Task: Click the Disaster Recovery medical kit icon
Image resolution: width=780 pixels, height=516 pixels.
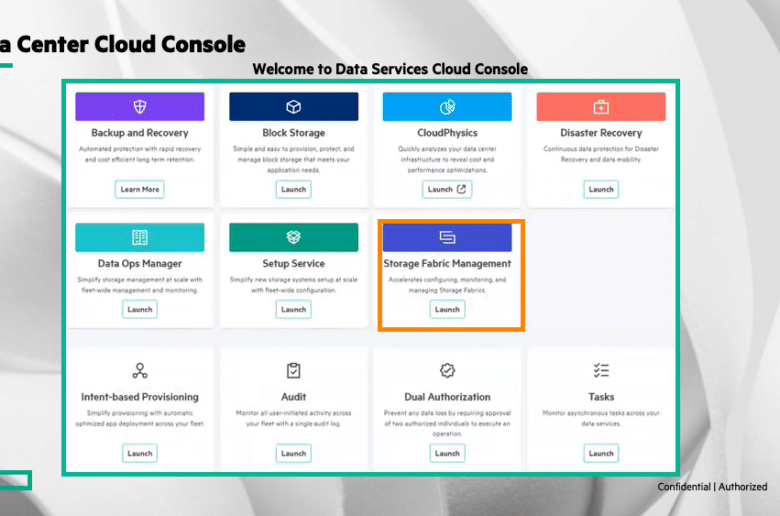Action: 601,106
